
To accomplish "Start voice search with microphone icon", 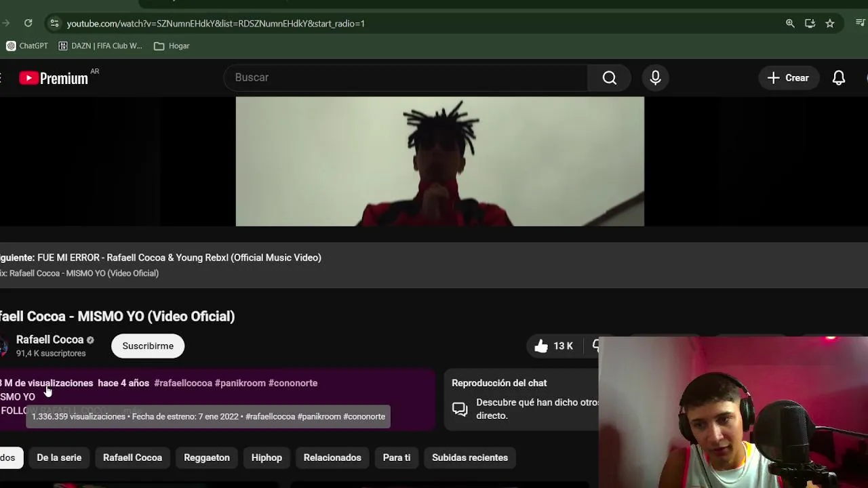I will pyautogui.click(x=655, y=78).
